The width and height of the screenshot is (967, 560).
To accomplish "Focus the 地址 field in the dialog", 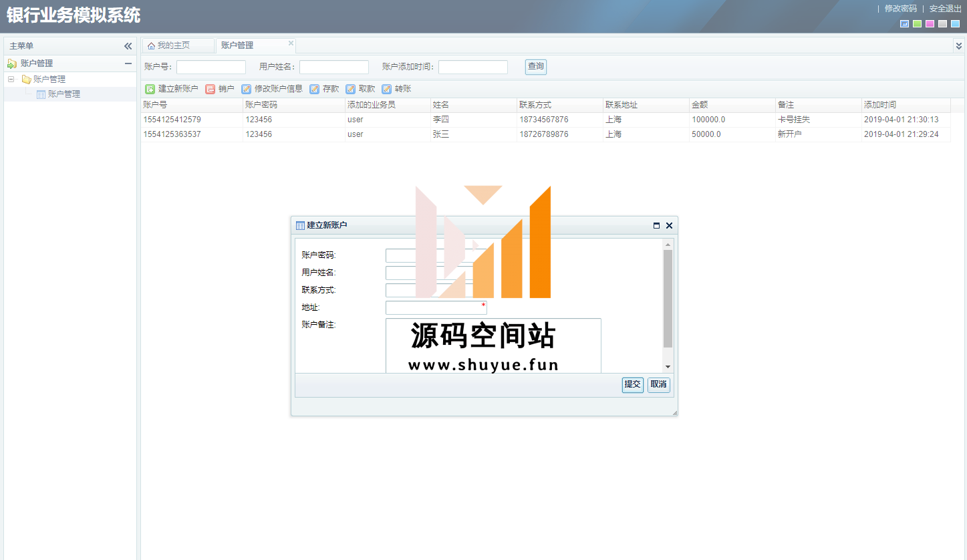I will tap(436, 307).
